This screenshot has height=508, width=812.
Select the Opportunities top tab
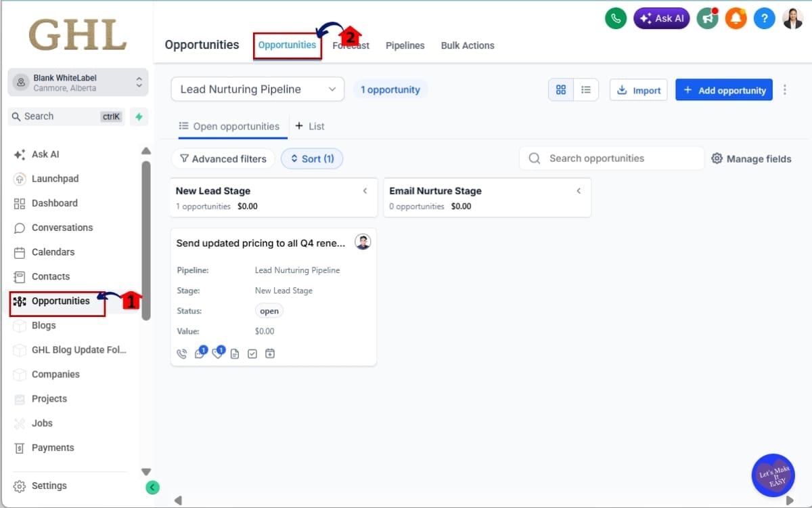coord(287,45)
